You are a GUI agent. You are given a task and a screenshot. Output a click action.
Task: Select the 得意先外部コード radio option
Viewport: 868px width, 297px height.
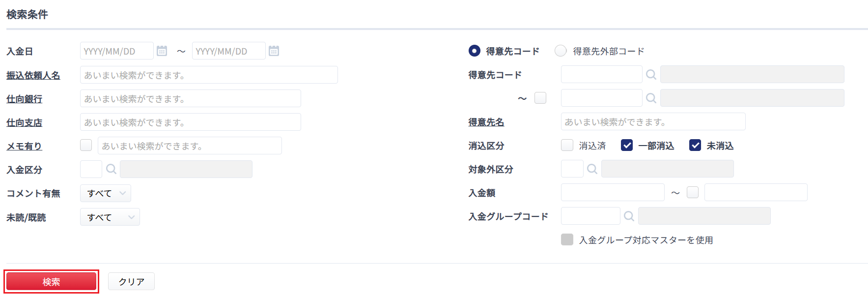(x=560, y=51)
